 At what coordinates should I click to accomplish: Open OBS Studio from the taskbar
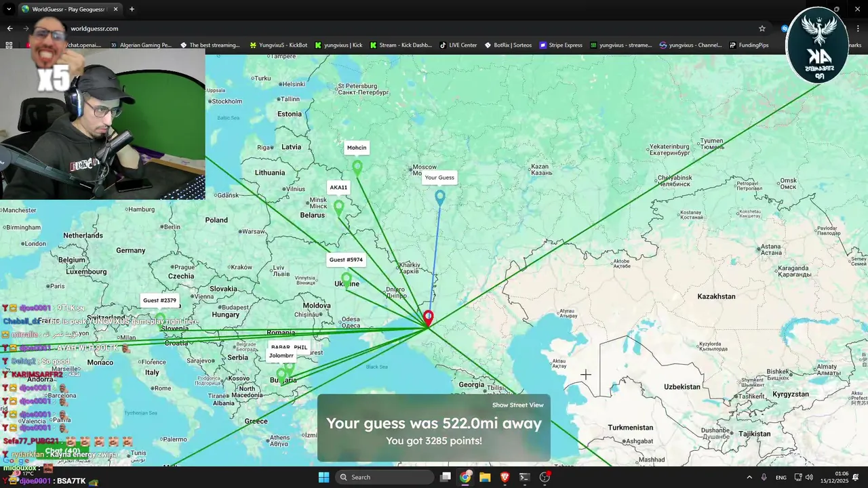pyautogui.click(x=545, y=477)
